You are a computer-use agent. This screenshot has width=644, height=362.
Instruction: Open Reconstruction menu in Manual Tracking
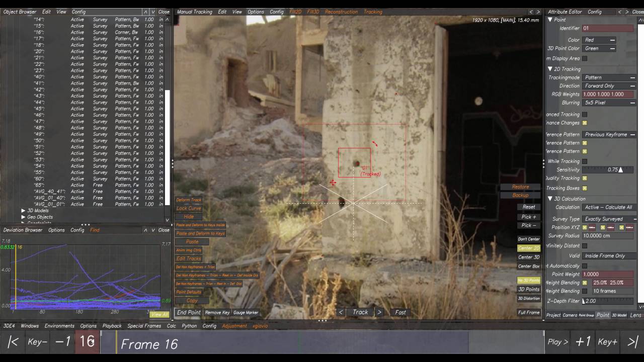tap(341, 12)
